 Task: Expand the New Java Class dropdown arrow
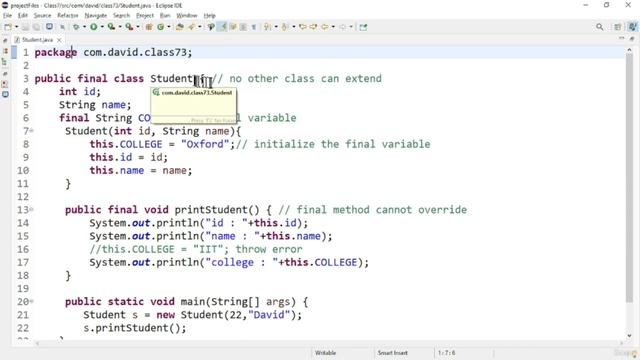point(169,27)
